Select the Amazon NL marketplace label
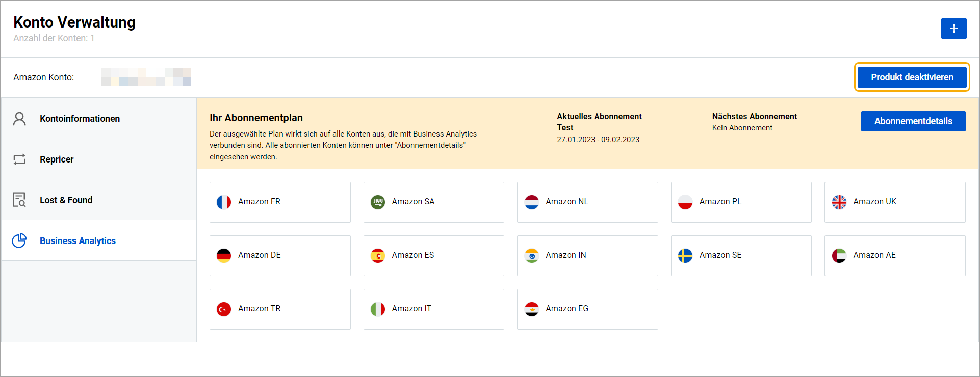Screen dimensions: 980x377 tap(567, 202)
